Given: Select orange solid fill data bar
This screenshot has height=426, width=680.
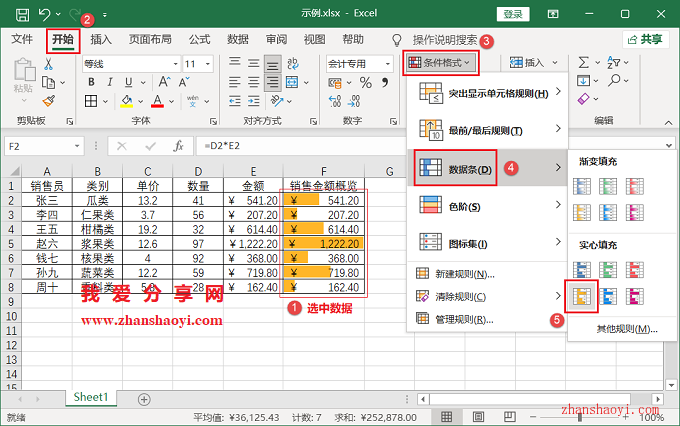Looking at the screenshot, I should click(582, 296).
